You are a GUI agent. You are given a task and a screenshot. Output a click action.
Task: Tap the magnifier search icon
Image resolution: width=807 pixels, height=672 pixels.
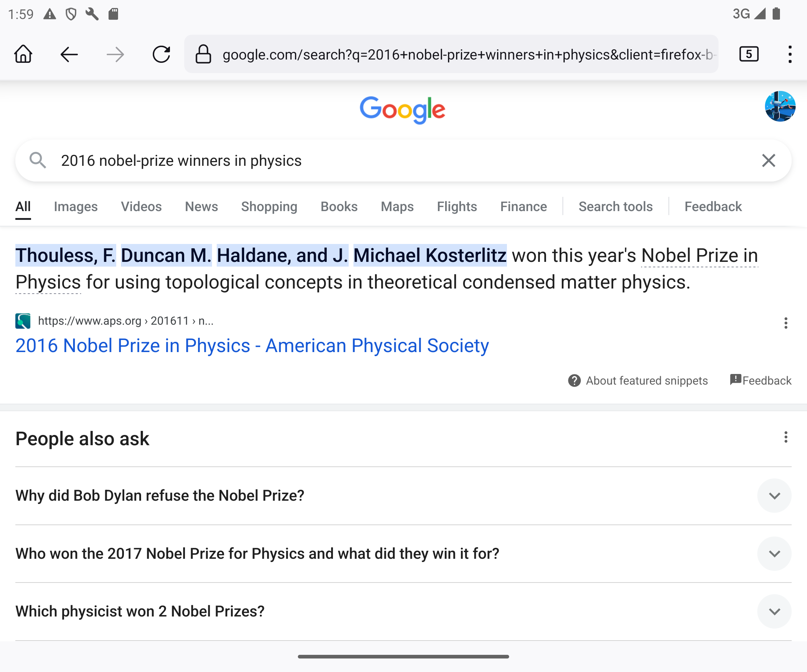click(38, 160)
